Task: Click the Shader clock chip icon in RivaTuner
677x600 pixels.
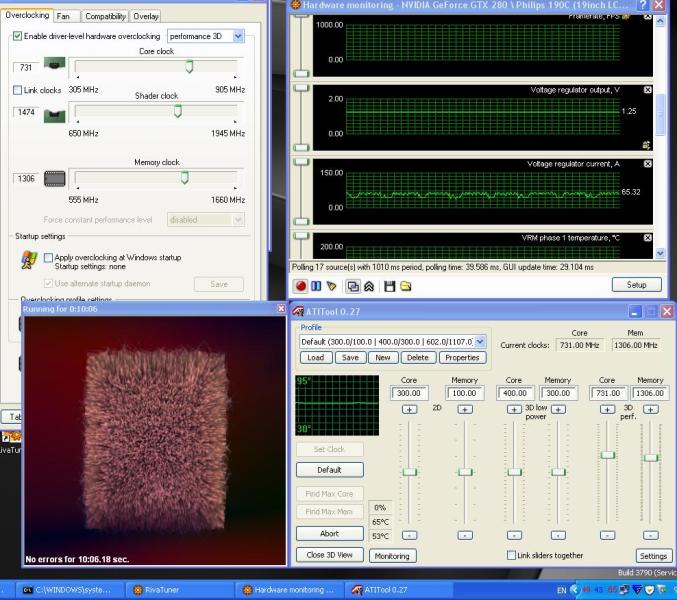Action: (x=54, y=114)
